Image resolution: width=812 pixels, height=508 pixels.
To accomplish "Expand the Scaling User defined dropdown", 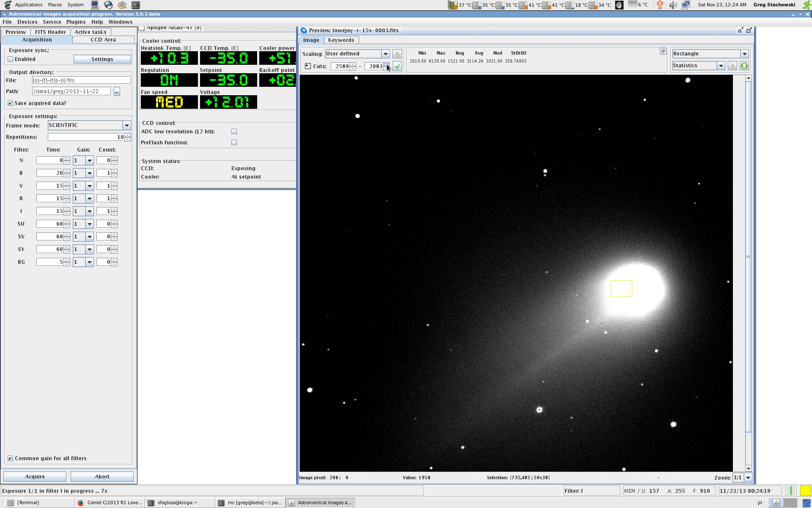I will pyautogui.click(x=385, y=54).
